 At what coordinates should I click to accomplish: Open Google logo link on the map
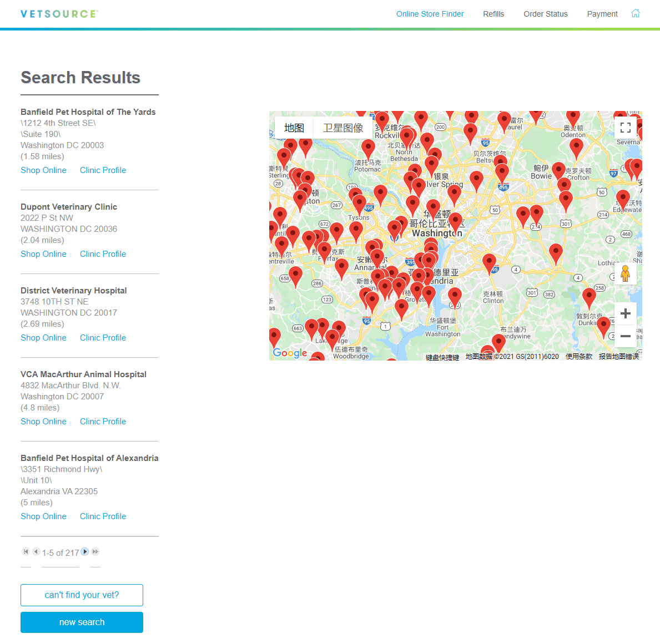coord(290,353)
